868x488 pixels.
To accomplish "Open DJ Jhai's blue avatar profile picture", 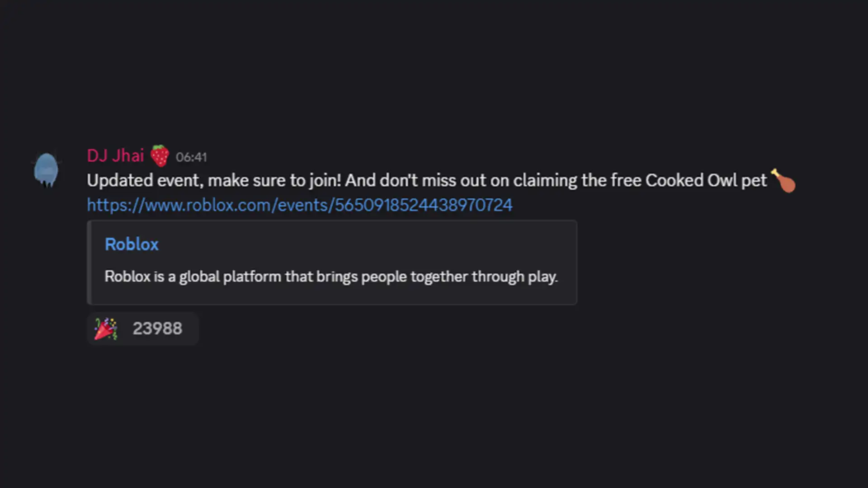I will 46,170.
